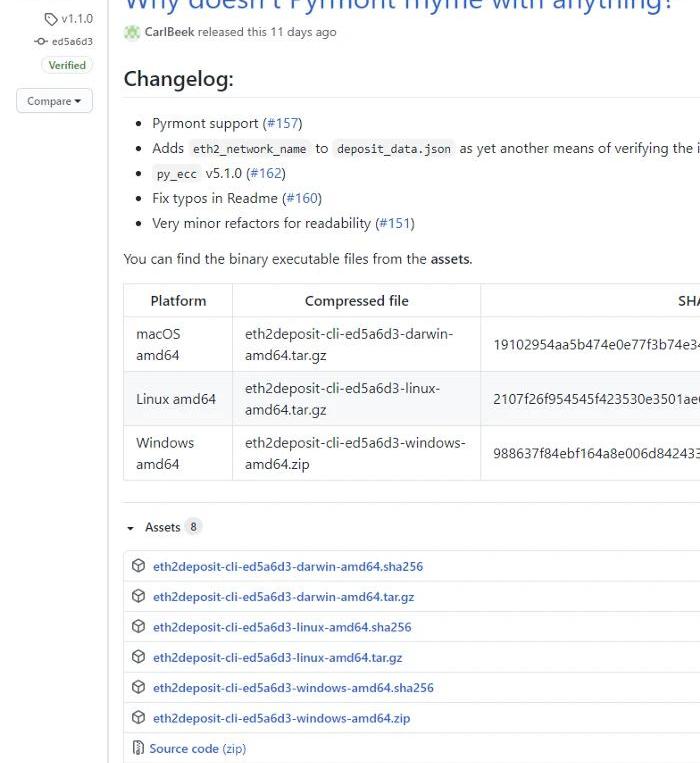Click the release title heading link
Image resolution: width=700 pixels, height=763 pixels.
pos(400,5)
